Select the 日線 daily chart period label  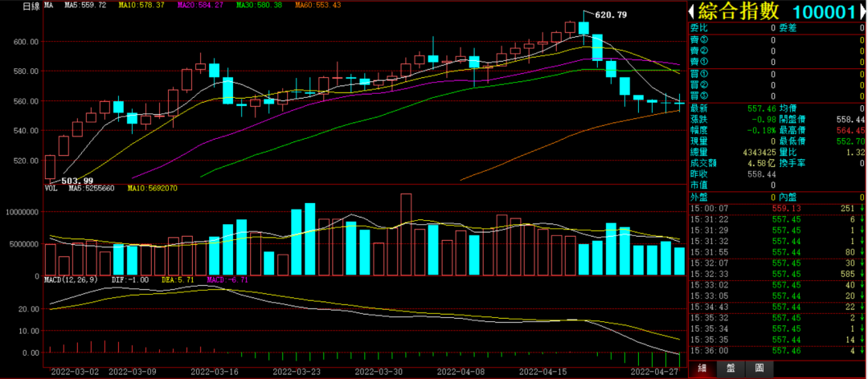(x=31, y=6)
